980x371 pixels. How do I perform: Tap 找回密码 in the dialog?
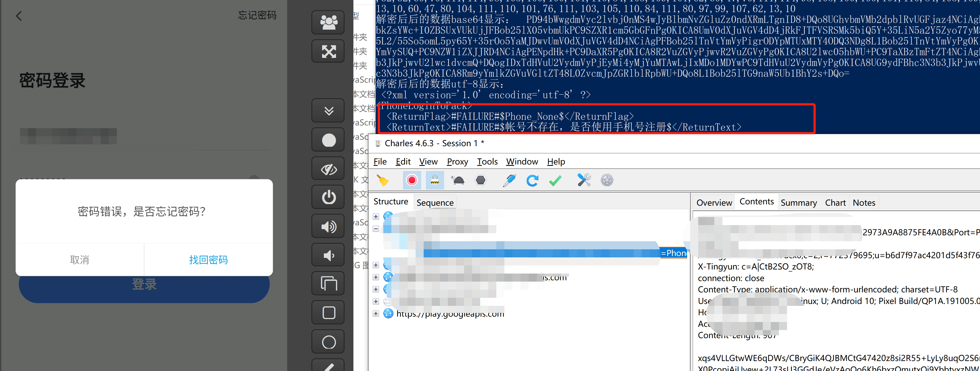tap(208, 260)
